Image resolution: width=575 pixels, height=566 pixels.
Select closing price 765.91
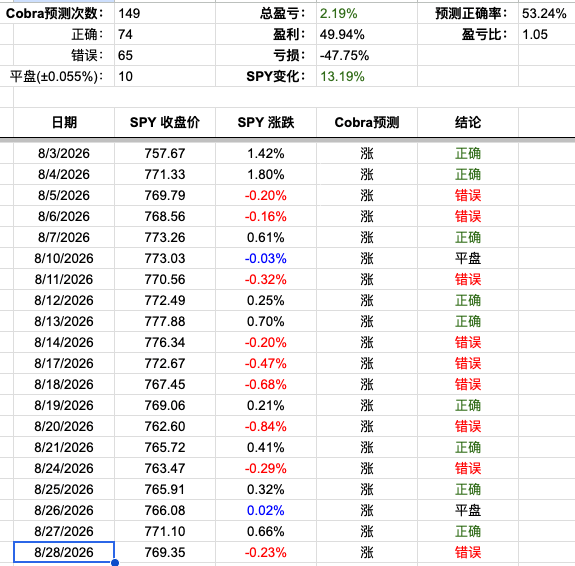click(165, 489)
